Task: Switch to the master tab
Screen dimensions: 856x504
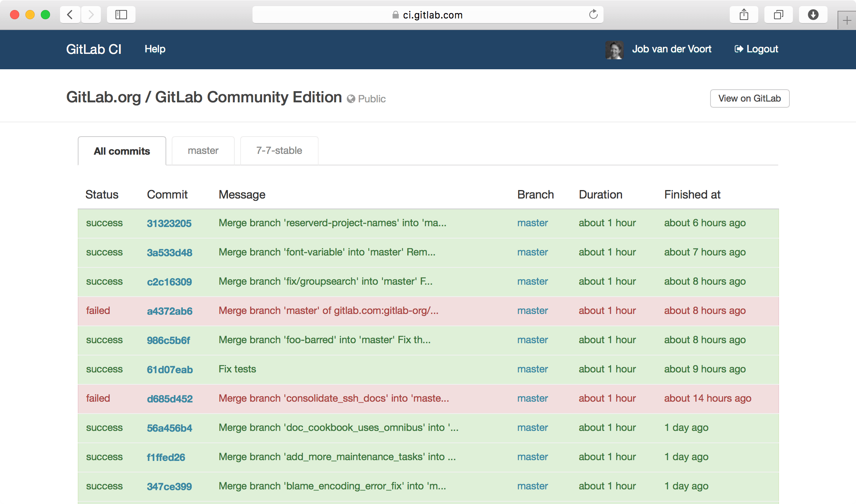Action: click(x=203, y=150)
